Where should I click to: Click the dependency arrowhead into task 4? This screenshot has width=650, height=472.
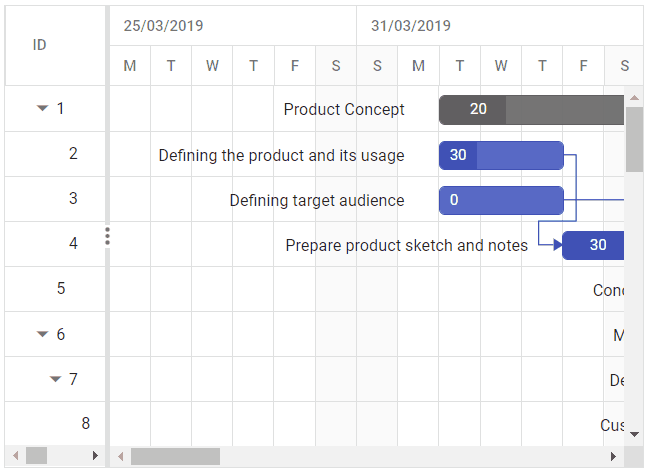coord(557,245)
